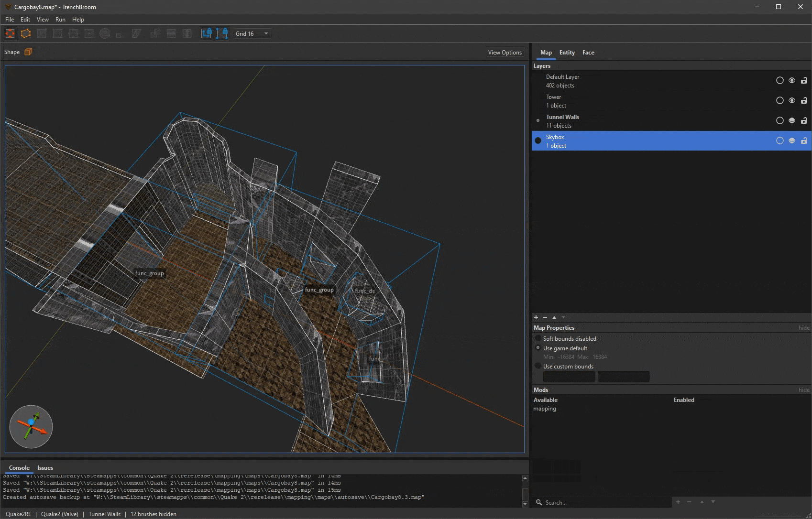The width and height of the screenshot is (812, 519).
Task: Select the mapping mod in Available list
Action: 545,409
